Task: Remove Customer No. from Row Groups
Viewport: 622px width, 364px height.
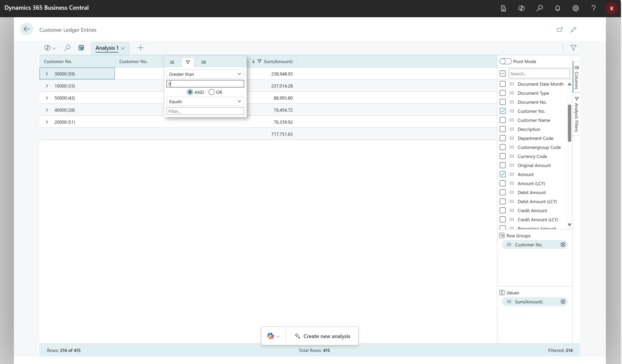Action: click(x=562, y=244)
